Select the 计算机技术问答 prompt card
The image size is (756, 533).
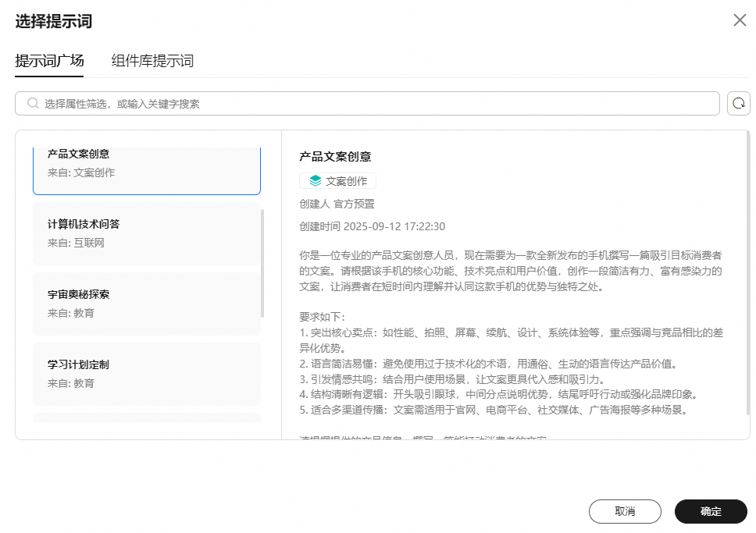click(147, 234)
